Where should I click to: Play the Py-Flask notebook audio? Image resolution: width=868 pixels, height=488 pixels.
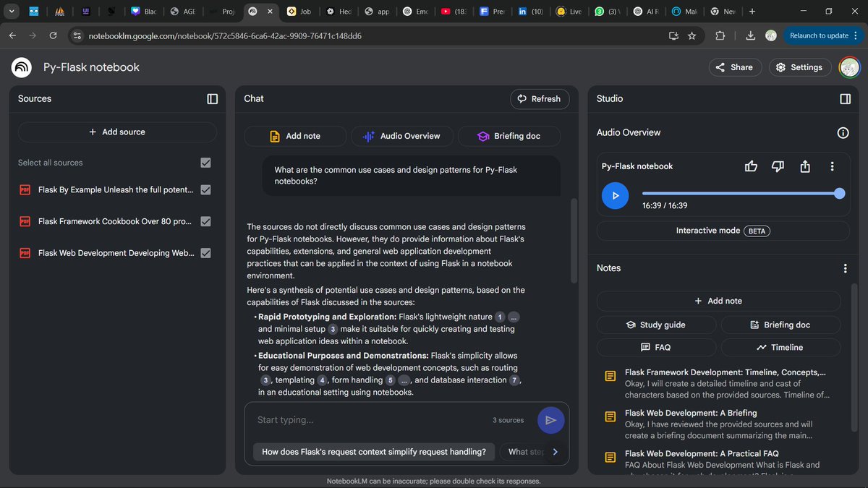(x=615, y=195)
